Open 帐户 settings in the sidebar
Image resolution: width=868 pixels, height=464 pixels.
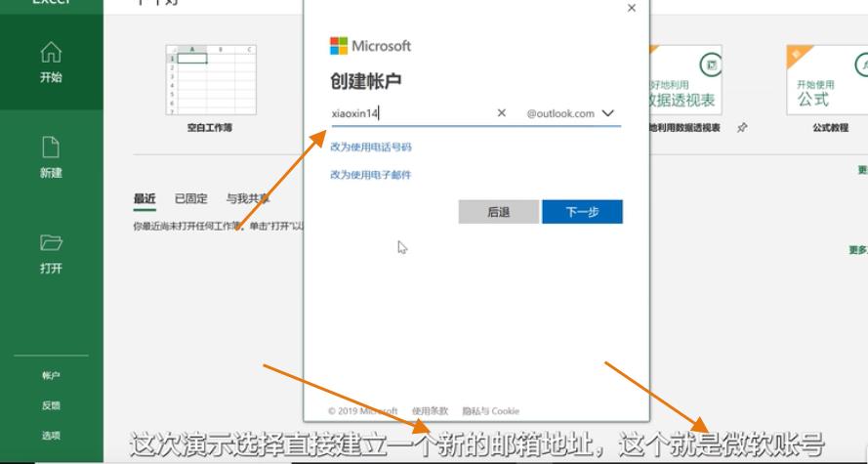[x=51, y=376]
